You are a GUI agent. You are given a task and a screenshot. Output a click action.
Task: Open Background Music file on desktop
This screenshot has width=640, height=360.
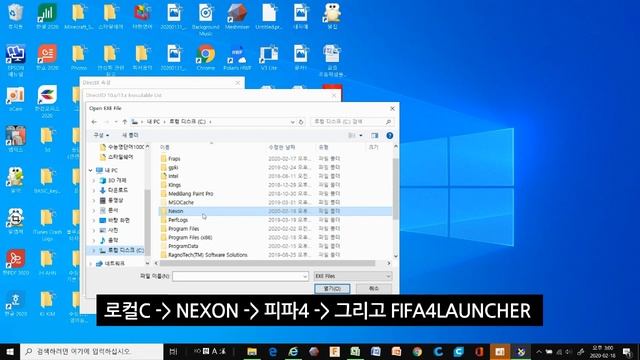point(206,19)
